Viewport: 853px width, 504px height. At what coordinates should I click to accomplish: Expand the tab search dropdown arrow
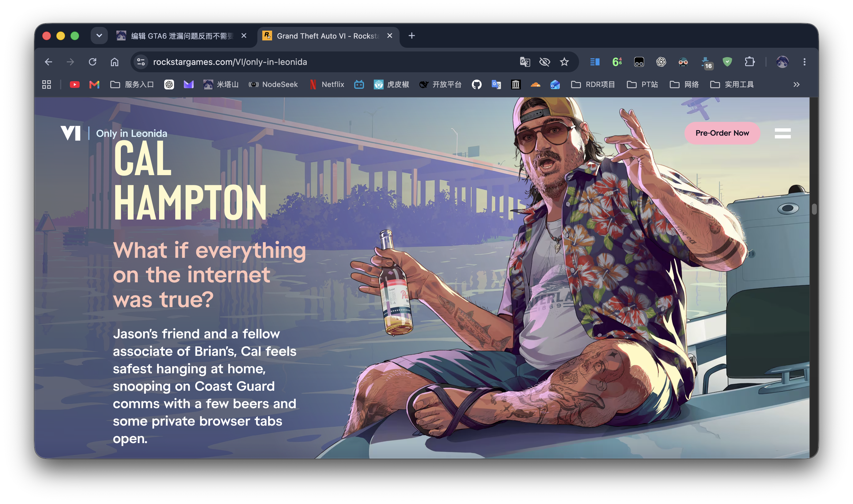(99, 36)
